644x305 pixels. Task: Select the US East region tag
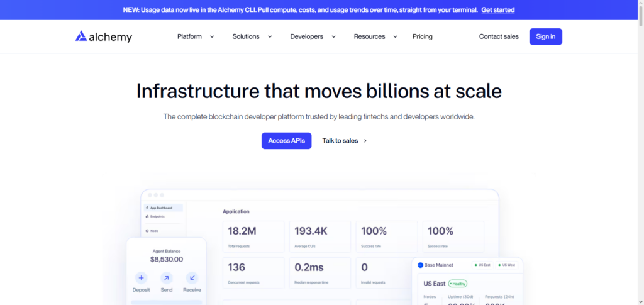pyautogui.click(x=482, y=265)
